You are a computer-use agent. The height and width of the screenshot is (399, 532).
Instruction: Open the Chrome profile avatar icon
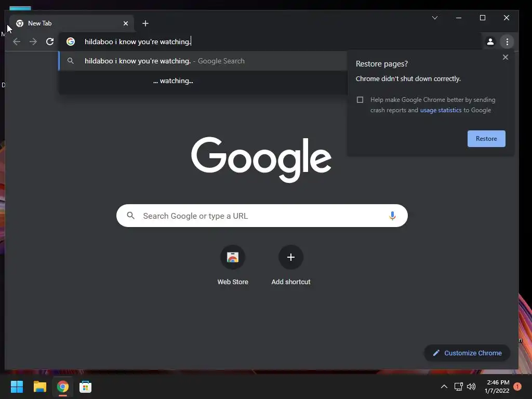[x=490, y=42]
